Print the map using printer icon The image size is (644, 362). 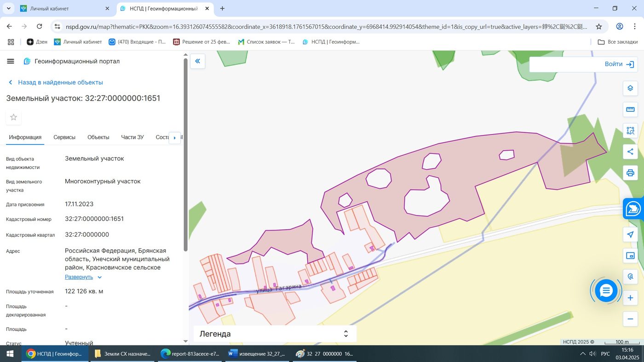point(630,173)
